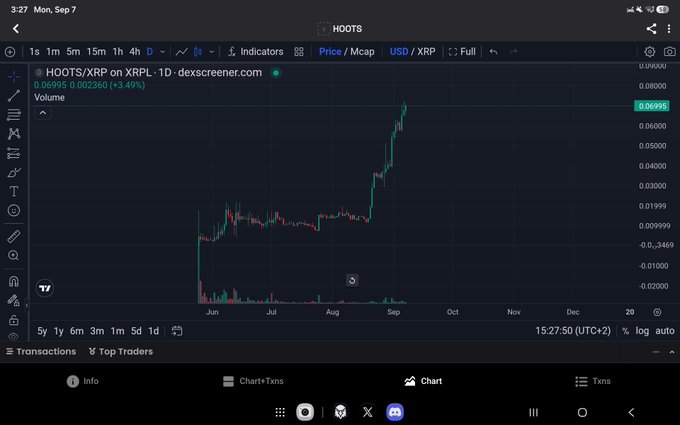Toggle log scale
Image resolution: width=680 pixels, height=425 pixels.
[642, 331]
